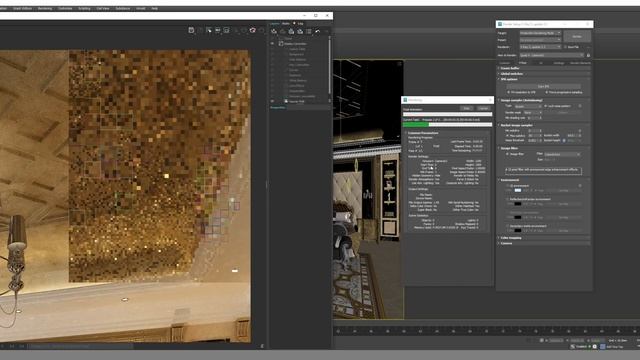640x360 pixels.
Task: Click the green Current Task progress bar
Action: pyautogui.click(x=447, y=124)
